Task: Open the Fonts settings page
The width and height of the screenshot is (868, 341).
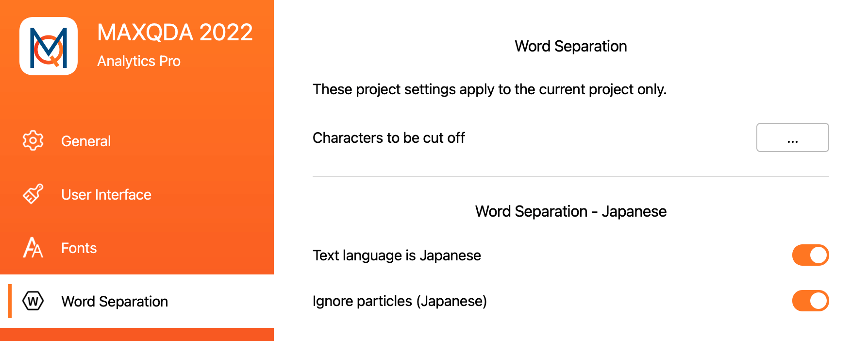Action: point(79,248)
